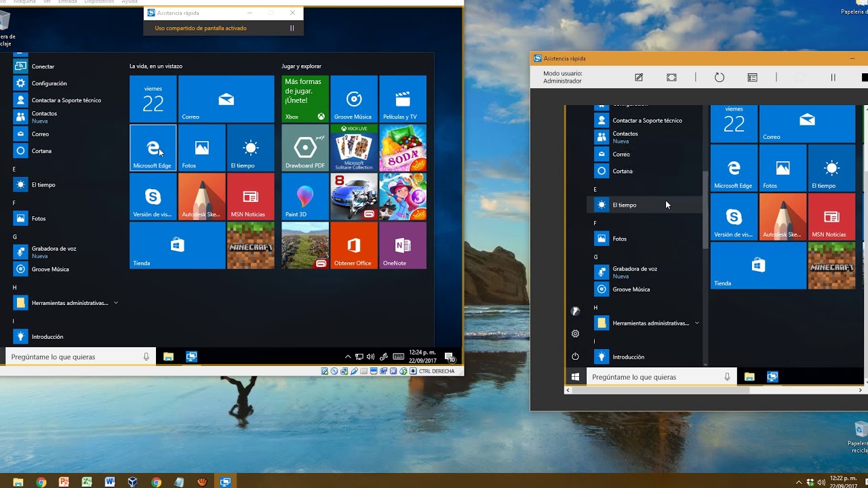Screen dimensions: 868x488
Task: Pause the session from Asistencia rápida toolbar
Action: 833,77
